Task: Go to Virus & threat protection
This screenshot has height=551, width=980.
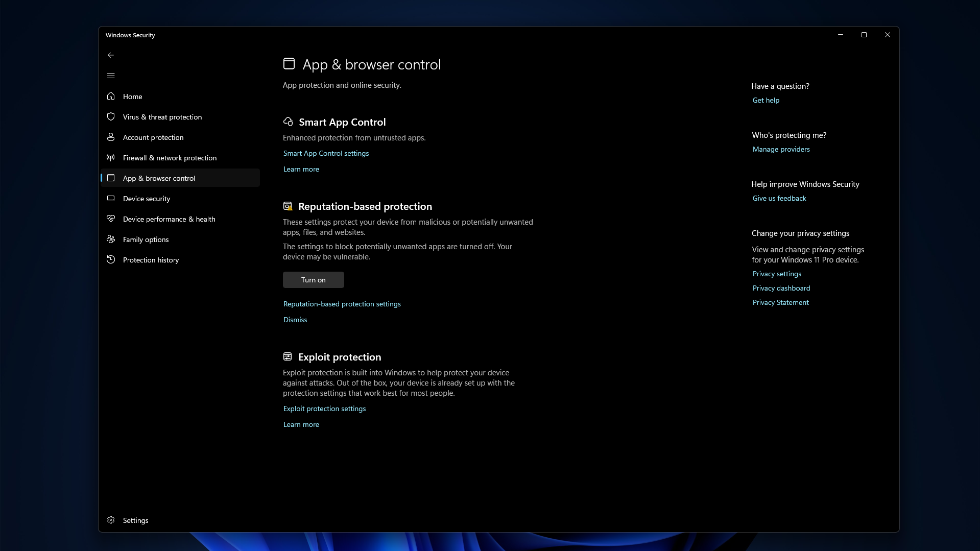Action: (x=180, y=116)
